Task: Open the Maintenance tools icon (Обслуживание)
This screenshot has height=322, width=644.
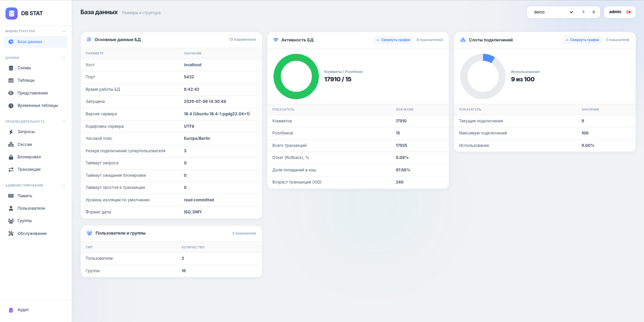Action: coord(11,233)
